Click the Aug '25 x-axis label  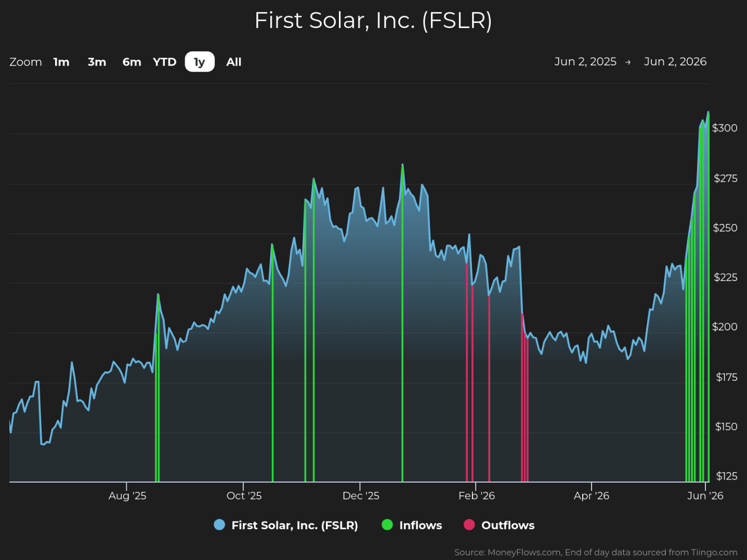point(127,496)
